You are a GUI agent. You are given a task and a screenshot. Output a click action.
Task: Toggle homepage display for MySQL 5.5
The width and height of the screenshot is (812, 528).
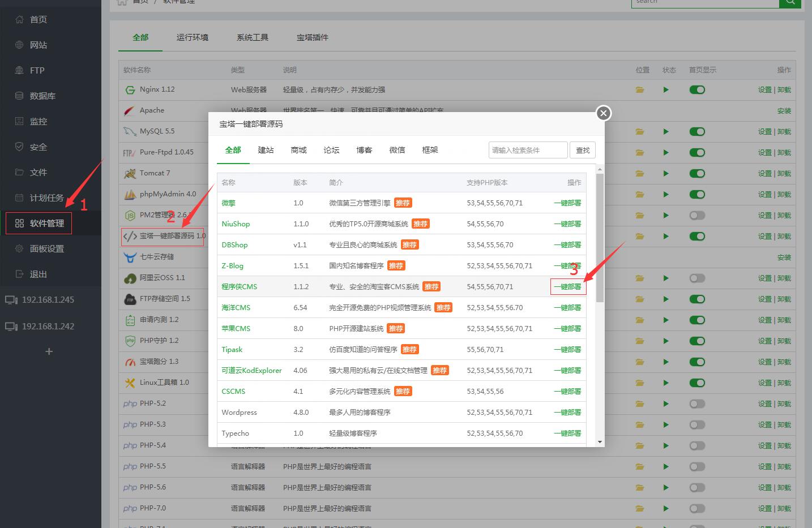tap(697, 131)
